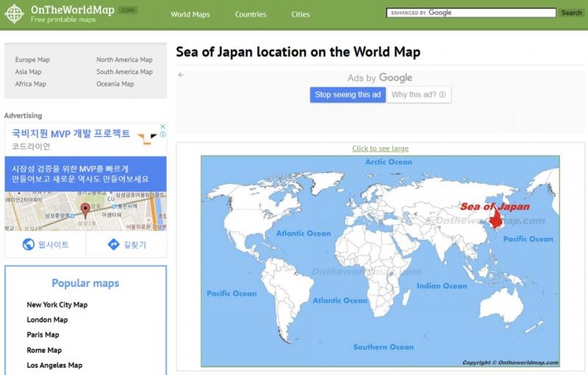Click the OnTheWorldMap globe logo icon
Viewport: 588px width, 375px height.
[x=14, y=14]
